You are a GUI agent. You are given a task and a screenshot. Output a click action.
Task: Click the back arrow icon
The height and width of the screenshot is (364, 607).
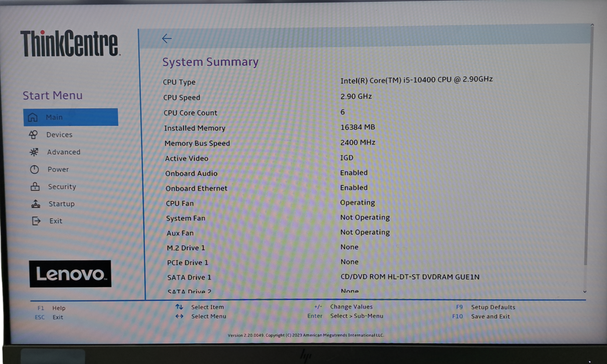167,38
